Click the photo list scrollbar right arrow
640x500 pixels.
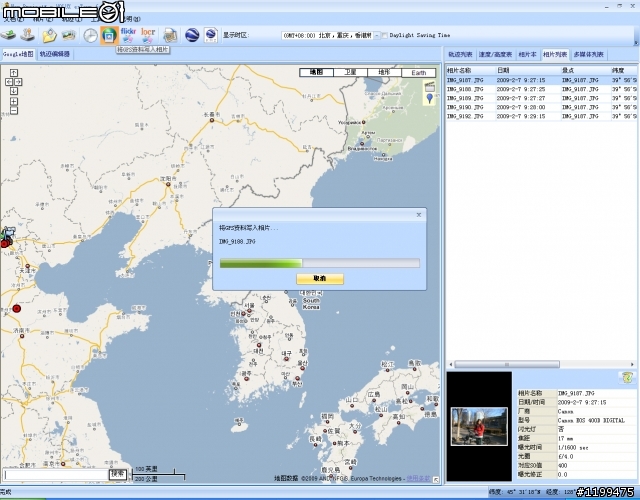[632, 364]
